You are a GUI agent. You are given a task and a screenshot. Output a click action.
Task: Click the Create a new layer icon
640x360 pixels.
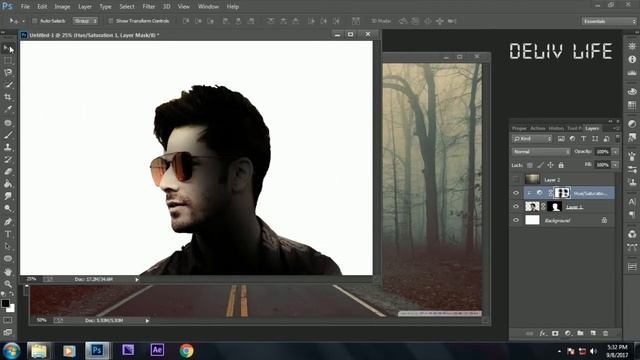[593, 333]
